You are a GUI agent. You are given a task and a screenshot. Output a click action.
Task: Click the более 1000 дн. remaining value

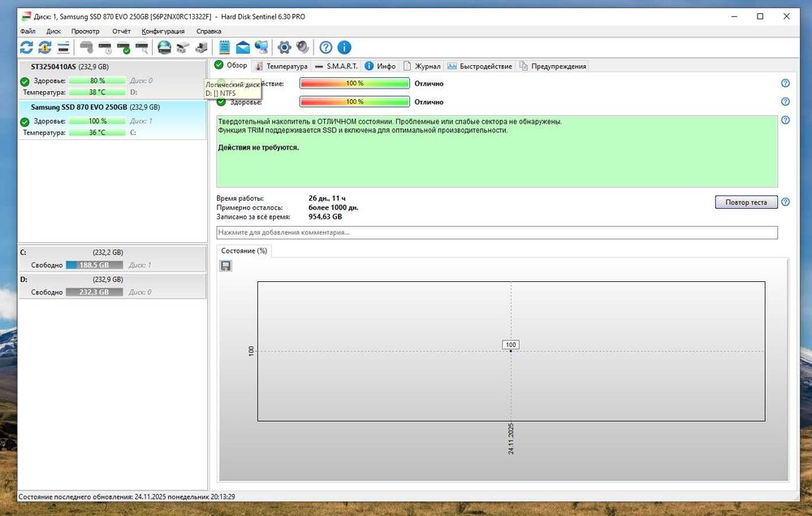(x=334, y=208)
